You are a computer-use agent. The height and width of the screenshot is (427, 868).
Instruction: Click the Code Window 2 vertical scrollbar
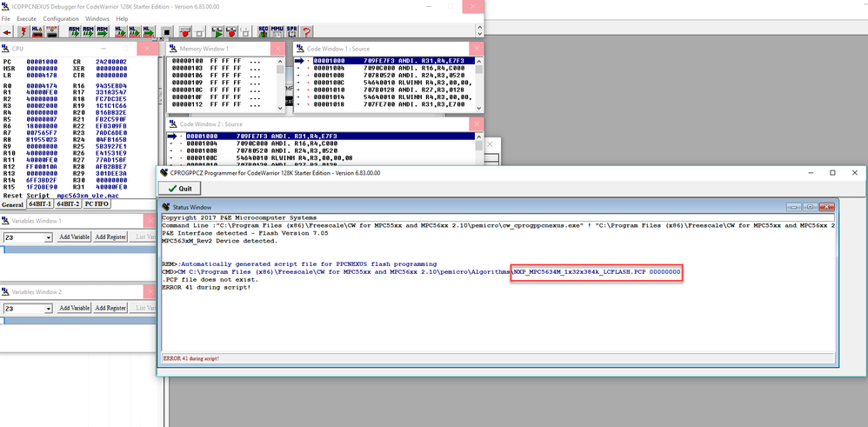(x=479, y=149)
